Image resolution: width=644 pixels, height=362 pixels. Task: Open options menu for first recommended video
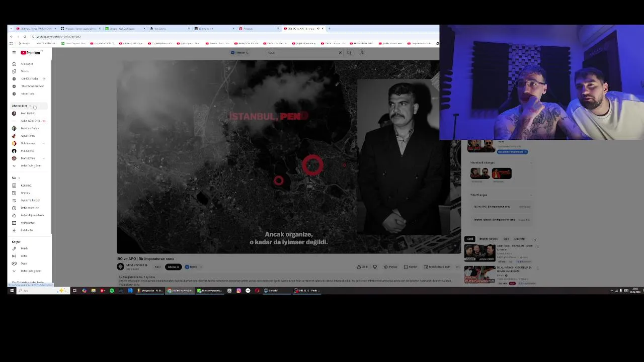(537, 247)
